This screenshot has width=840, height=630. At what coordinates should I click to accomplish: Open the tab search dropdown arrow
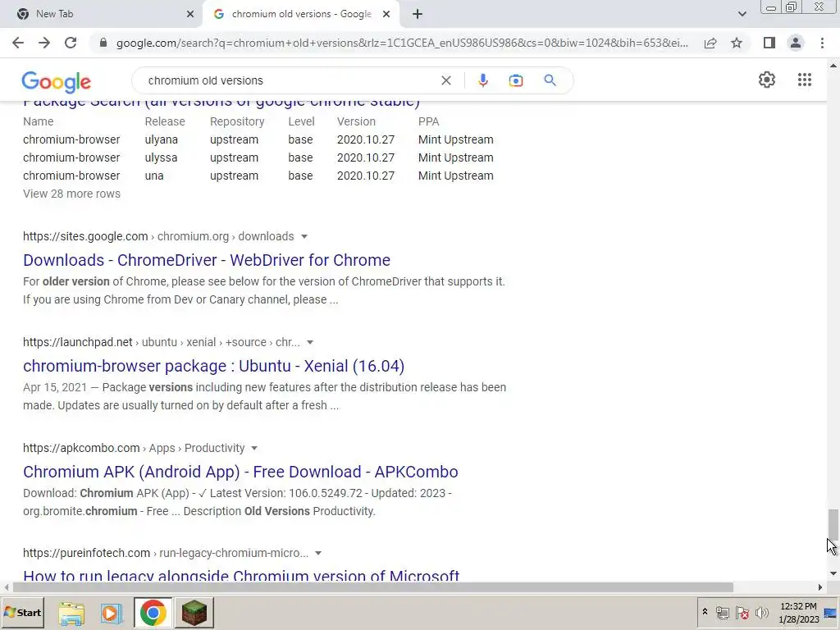tap(742, 14)
